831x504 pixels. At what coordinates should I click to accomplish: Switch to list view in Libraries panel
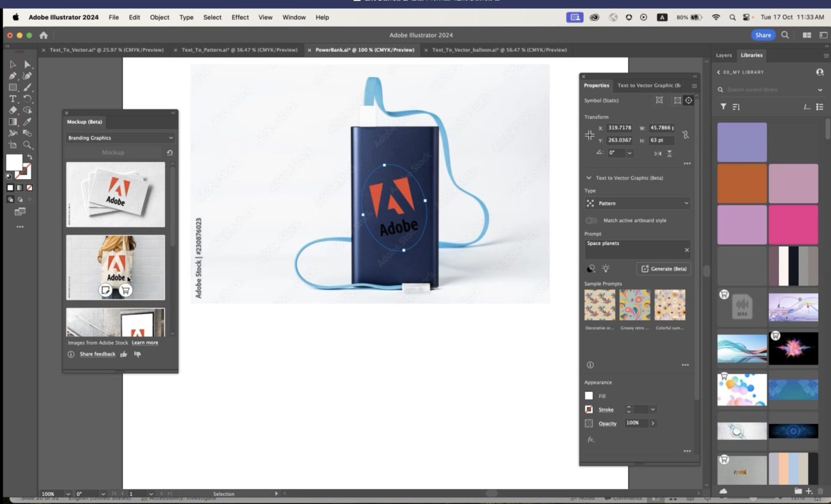tap(820, 107)
